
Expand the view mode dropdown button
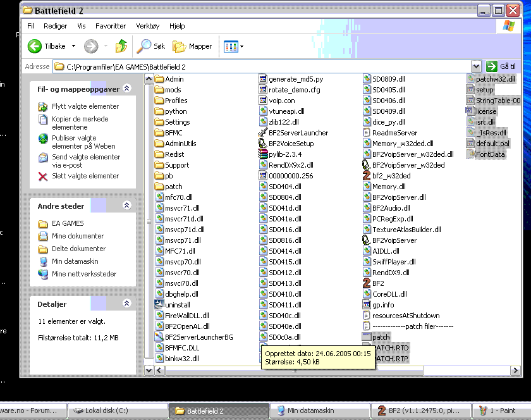point(241,46)
